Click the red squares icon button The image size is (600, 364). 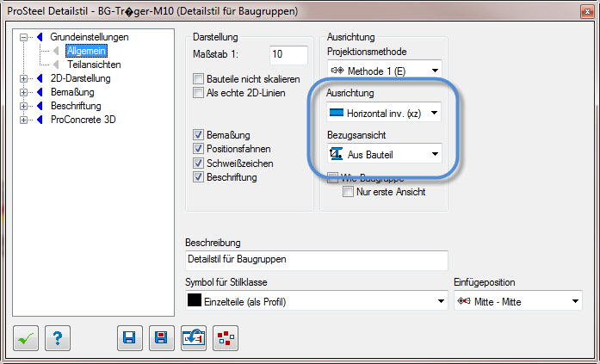226,338
